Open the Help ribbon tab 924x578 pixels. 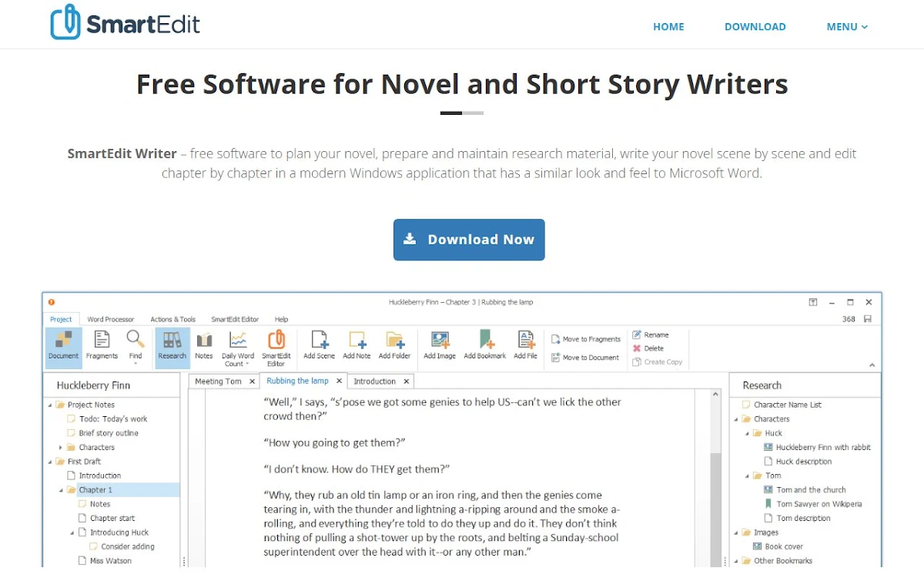pyautogui.click(x=281, y=319)
